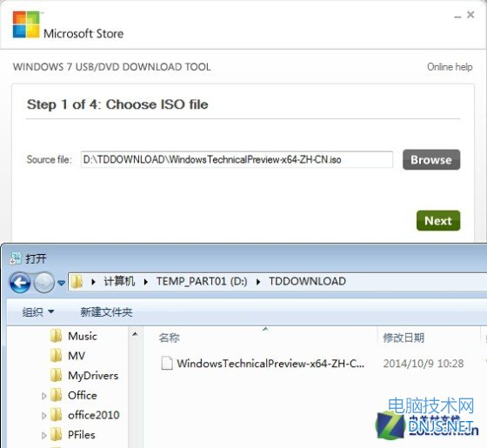Image resolution: width=487 pixels, height=448 pixels.
Task: Expand the office2010 folder node
Action: [x=44, y=416]
